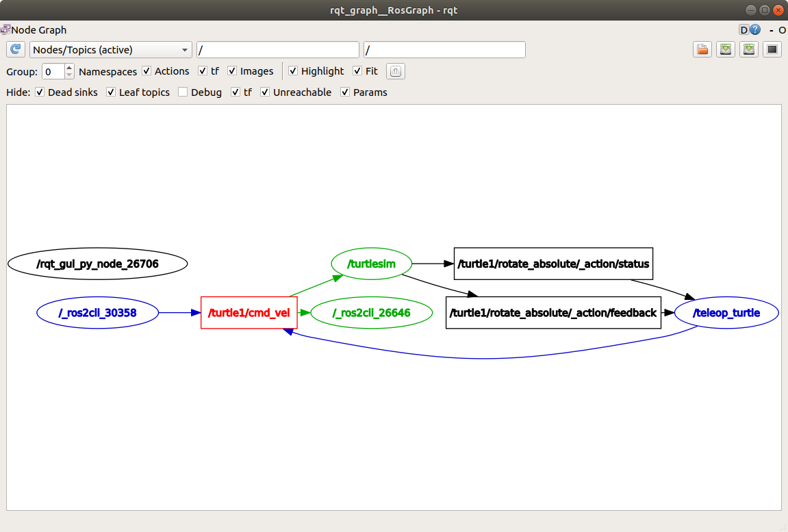Open the load DOT file folder icon
This screenshot has width=788, height=532.
point(702,50)
